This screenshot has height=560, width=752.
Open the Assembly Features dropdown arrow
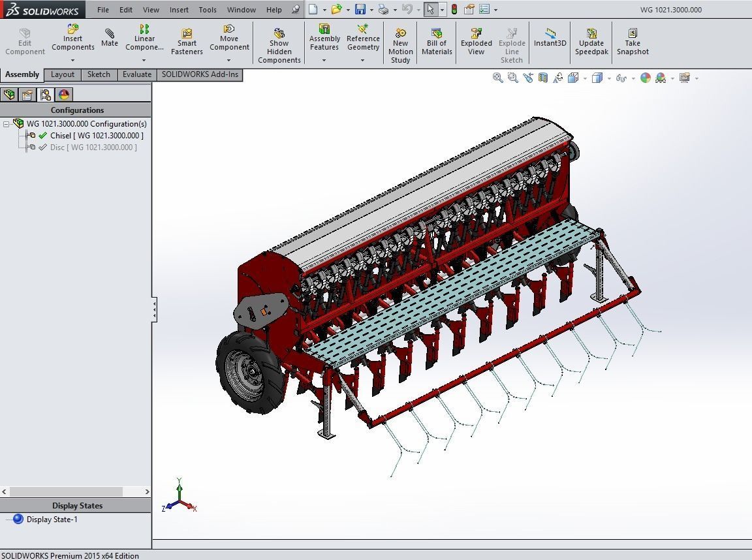(x=324, y=61)
